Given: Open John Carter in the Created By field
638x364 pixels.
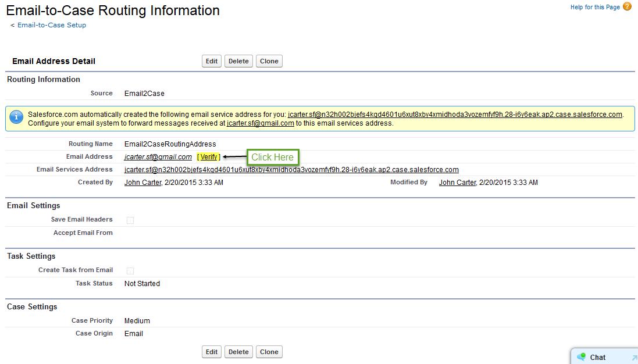Looking at the screenshot, I should [144, 183].
